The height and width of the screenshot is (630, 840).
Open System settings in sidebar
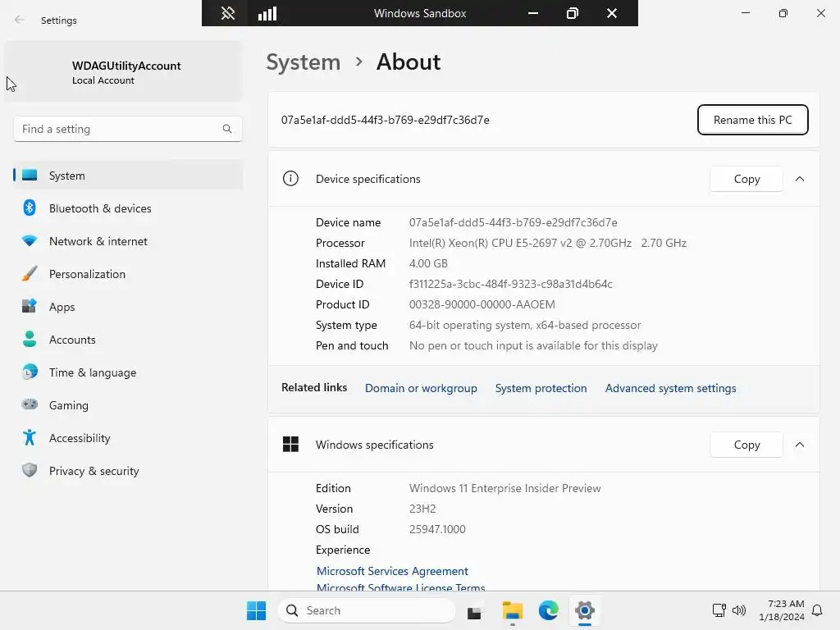point(127,176)
